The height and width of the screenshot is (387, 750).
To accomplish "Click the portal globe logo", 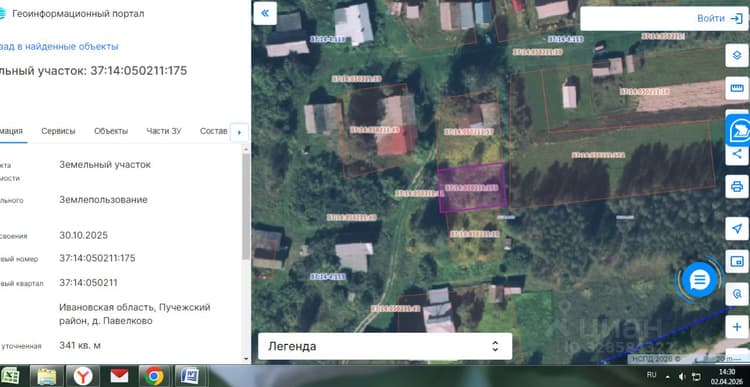I will (x=1, y=13).
